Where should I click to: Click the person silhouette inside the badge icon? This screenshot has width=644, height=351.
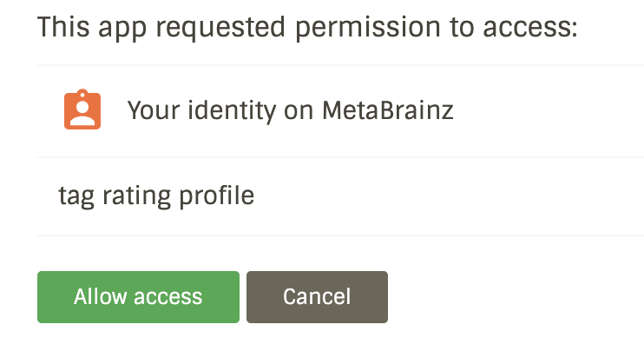click(82, 114)
